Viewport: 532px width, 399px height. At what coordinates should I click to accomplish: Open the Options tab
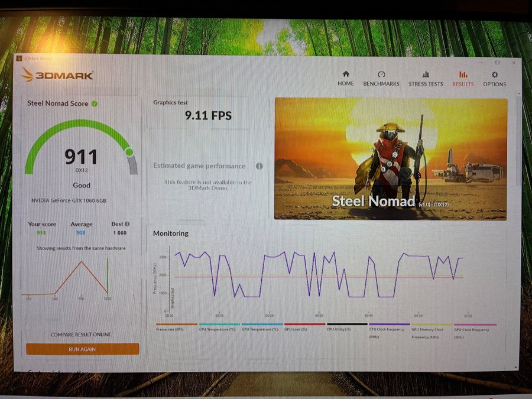tap(494, 79)
